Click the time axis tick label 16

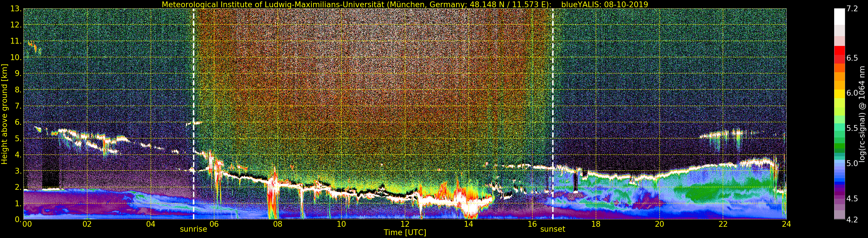click(532, 224)
